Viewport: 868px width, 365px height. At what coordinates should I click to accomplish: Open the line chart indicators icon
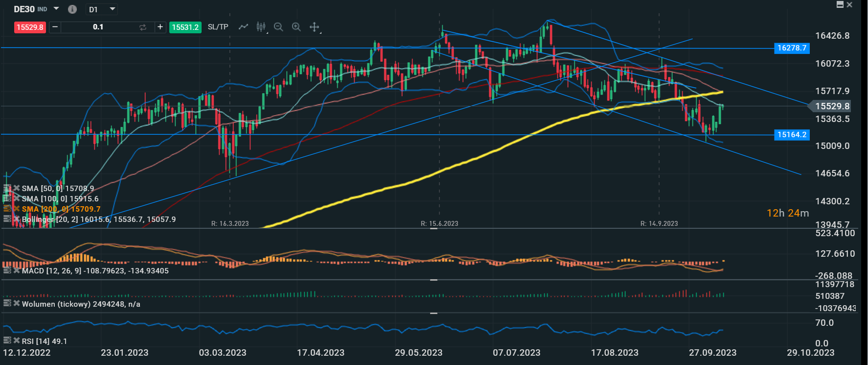click(243, 27)
